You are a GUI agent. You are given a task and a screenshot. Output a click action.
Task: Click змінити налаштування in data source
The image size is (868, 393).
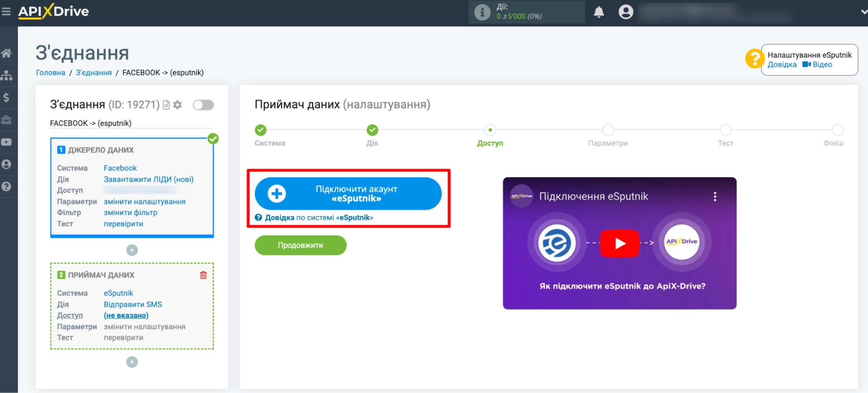coord(145,201)
